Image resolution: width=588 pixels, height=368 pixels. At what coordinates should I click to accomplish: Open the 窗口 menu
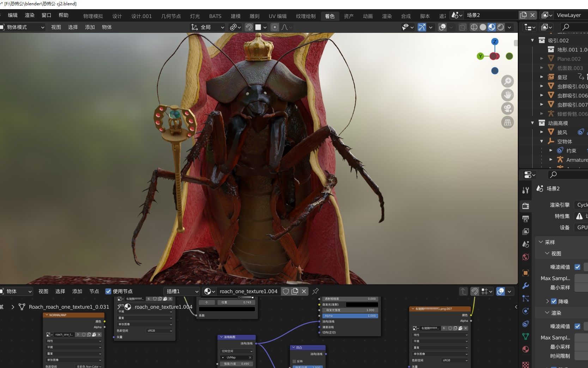pos(47,15)
